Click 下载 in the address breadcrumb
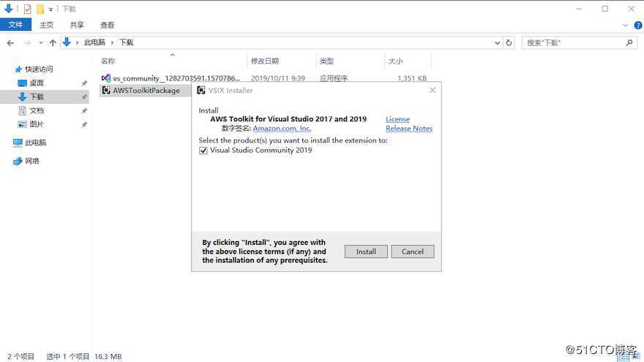644x362 pixels. [x=127, y=42]
